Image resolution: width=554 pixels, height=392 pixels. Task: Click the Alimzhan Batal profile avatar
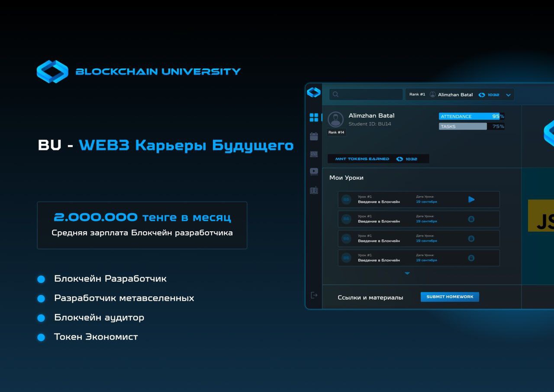(336, 120)
